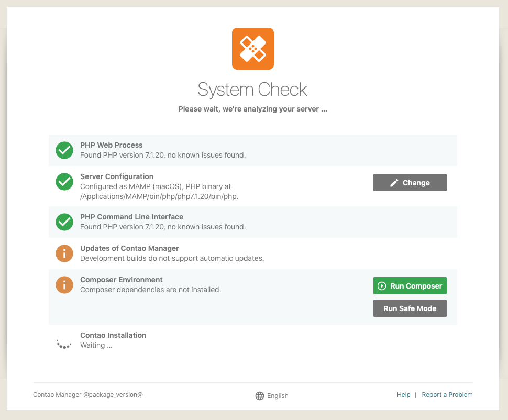This screenshot has height=420, width=508.
Task: Click the globe icon in the footer
Action: (260, 396)
